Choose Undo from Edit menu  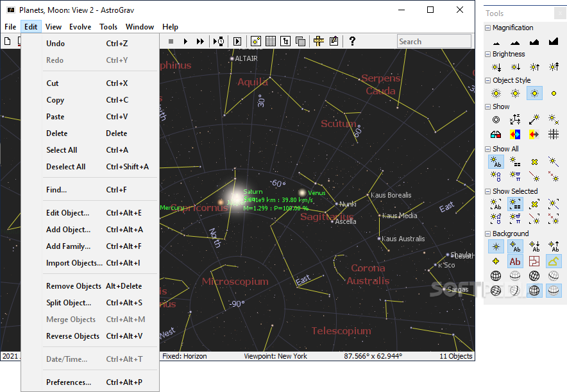point(90,44)
